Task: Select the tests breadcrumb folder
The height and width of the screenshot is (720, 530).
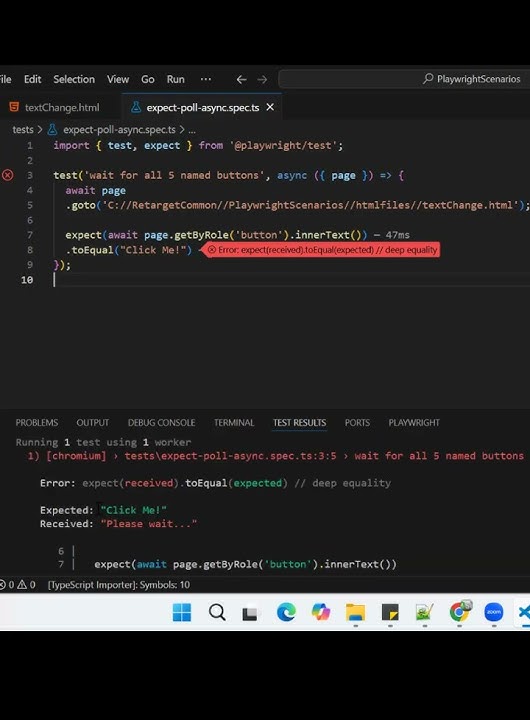Action: [x=23, y=130]
